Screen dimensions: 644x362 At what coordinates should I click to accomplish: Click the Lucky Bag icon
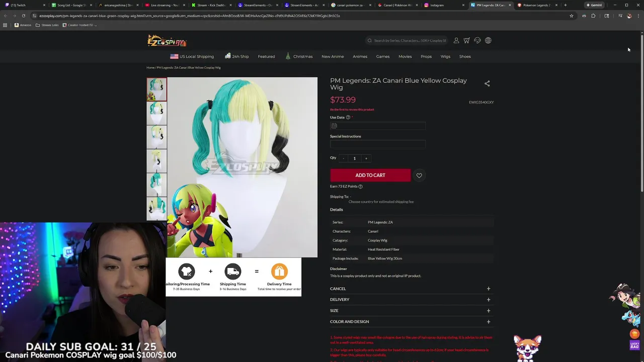coord(634,345)
